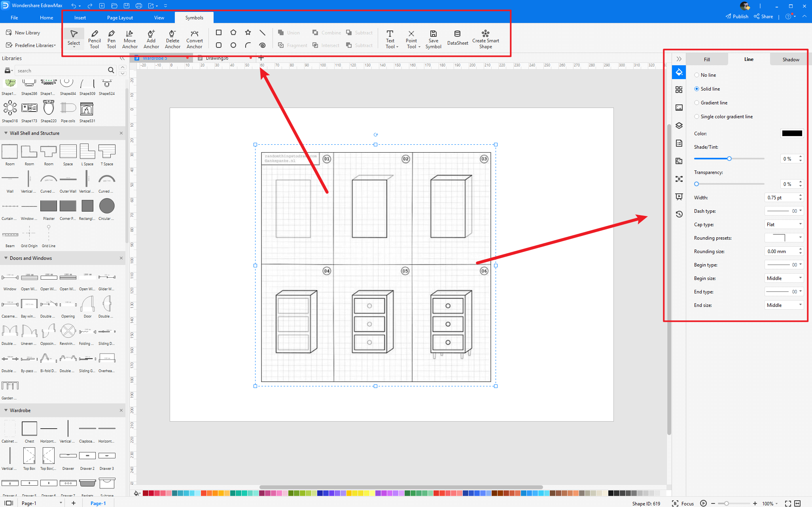The height and width of the screenshot is (507, 812).
Task: Open the page properties sidebar icon
Action: tap(679, 143)
